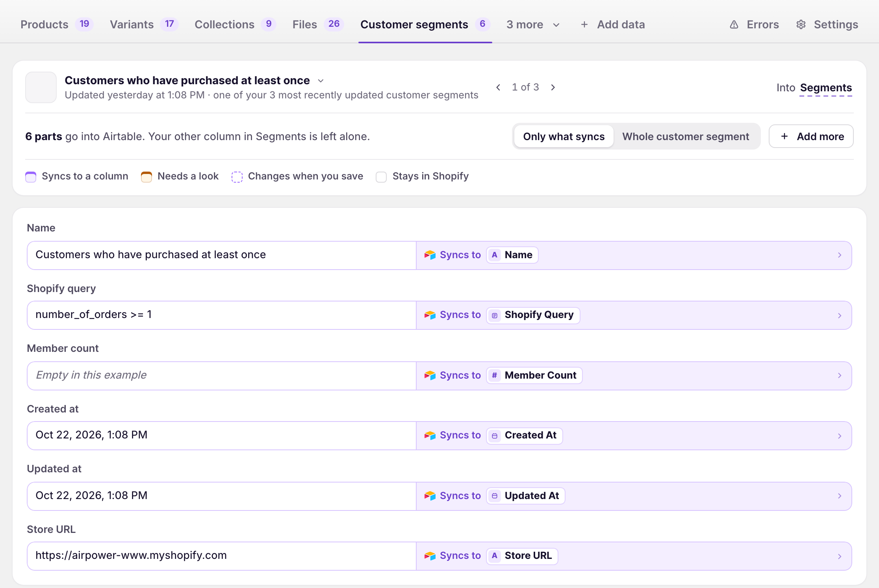Expand Updated At mapping row chevron

pos(840,496)
